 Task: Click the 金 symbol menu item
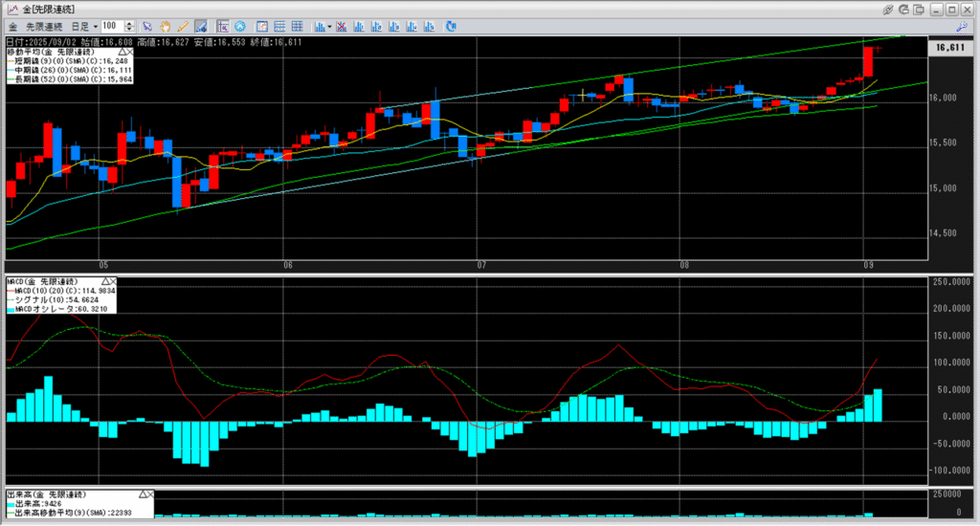click(13, 26)
